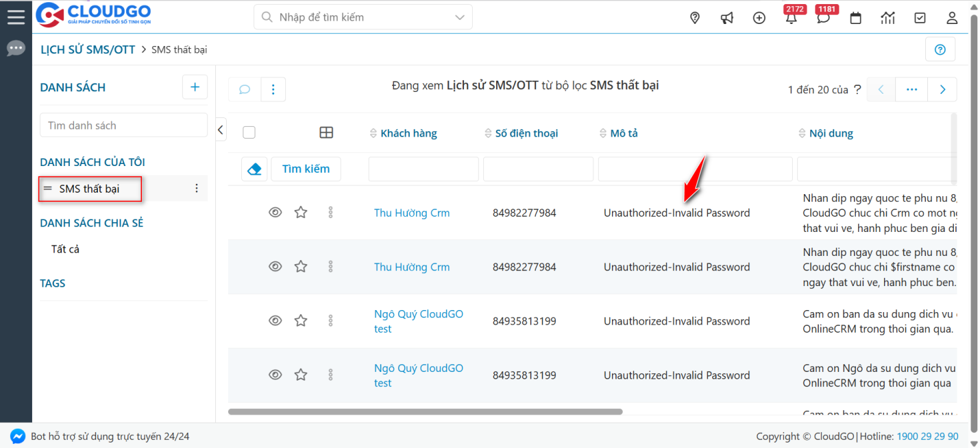Image resolution: width=980 pixels, height=448 pixels.
Task: Open the pages dropdown between pagination arrows
Action: point(911,89)
